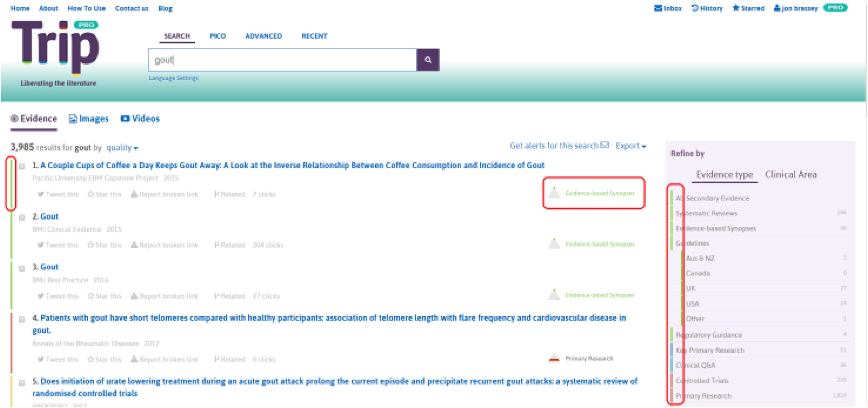Click the evidence pyramid icon for result 1
The width and height of the screenshot is (868, 408).
tap(554, 192)
